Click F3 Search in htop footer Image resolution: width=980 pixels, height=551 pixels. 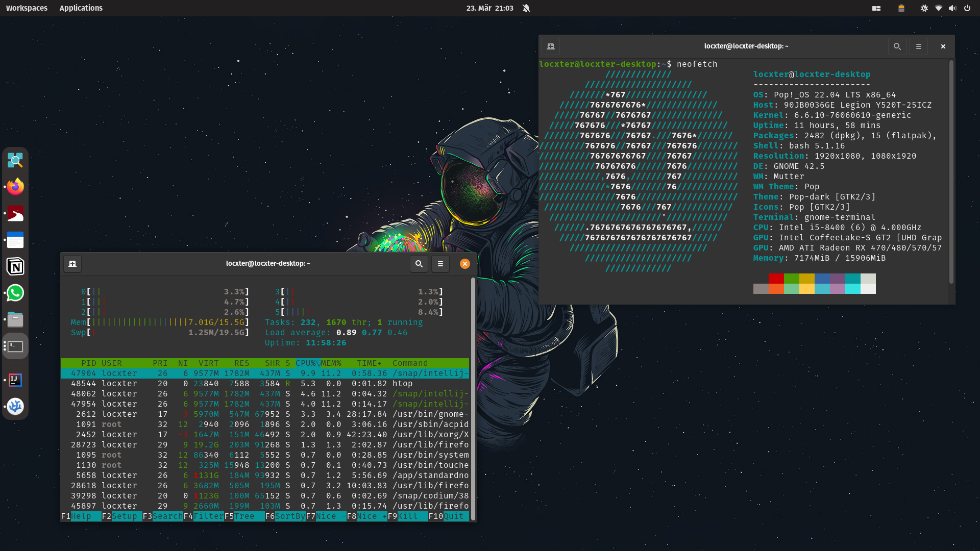point(163,516)
